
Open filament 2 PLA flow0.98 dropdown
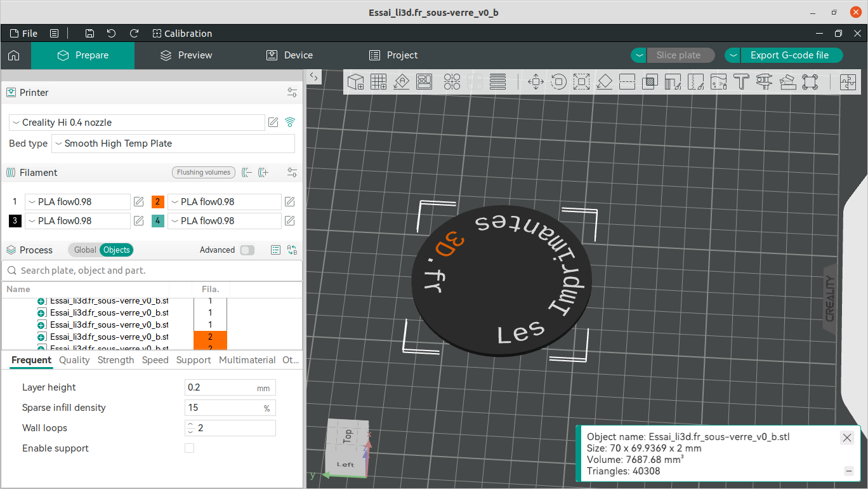(x=224, y=202)
